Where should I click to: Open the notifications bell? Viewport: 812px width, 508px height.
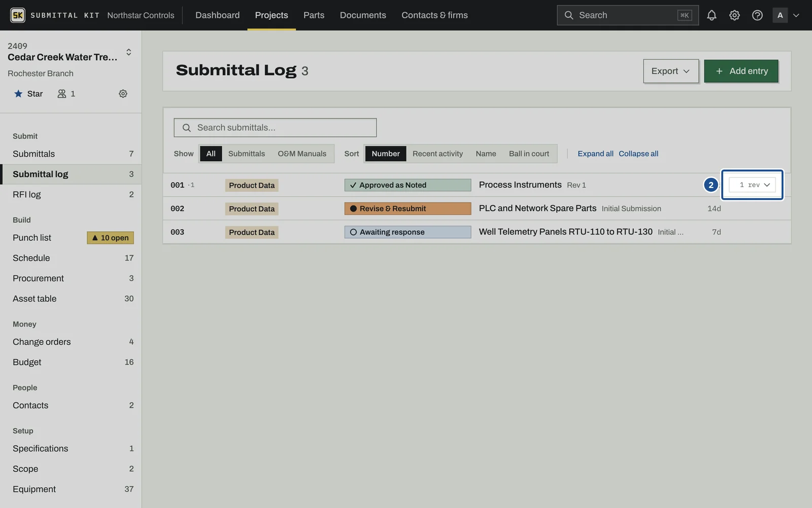[x=712, y=15]
